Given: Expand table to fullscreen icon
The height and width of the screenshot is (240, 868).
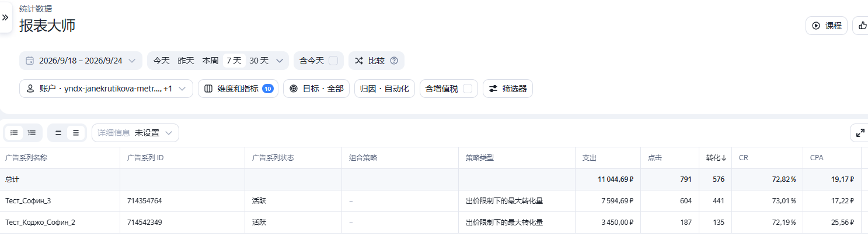Looking at the screenshot, I should pos(860,133).
